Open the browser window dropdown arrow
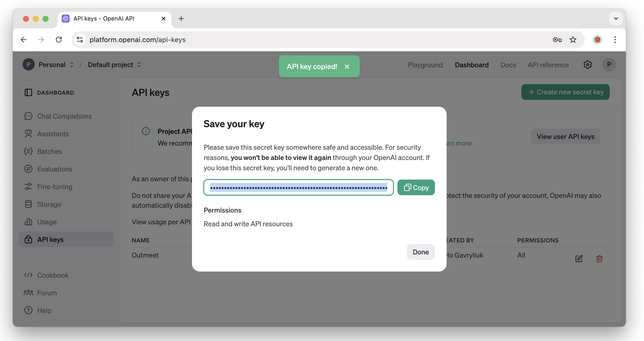Image resolution: width=644 pixels, height=341 pixels. (616, 19)
